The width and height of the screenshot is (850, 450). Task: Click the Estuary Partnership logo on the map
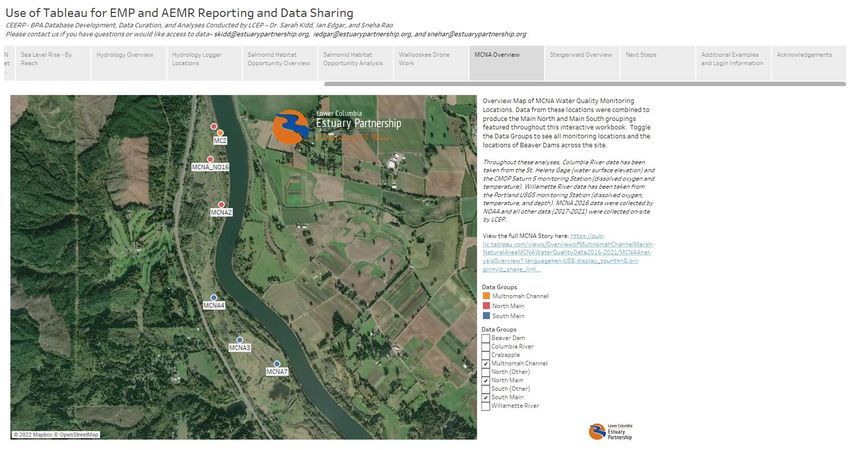pos(337,127)
